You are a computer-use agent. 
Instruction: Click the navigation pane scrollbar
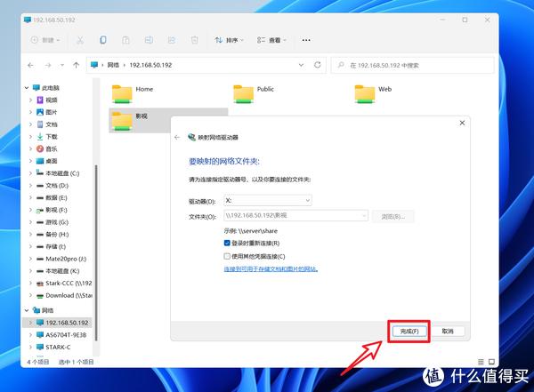96,252
